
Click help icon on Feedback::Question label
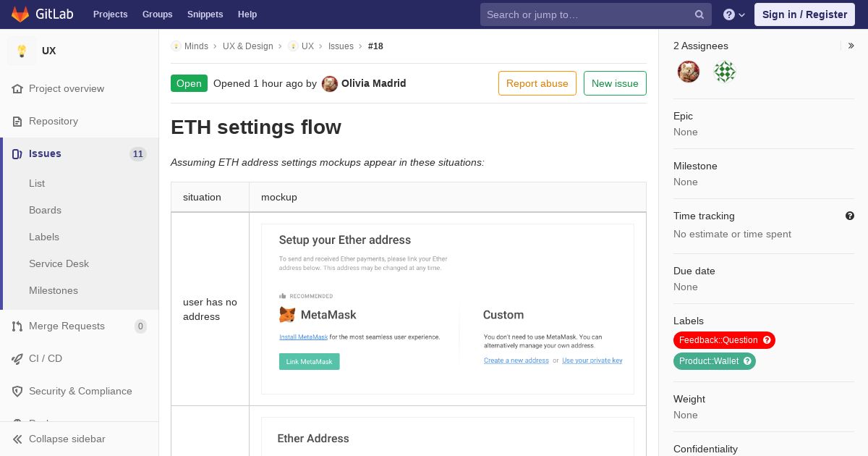click(x=767, y=340)
